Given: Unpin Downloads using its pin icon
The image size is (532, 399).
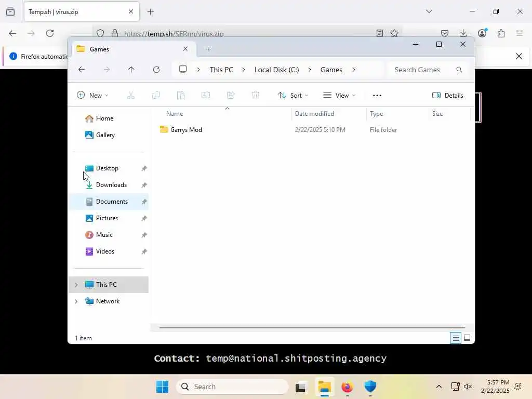Looking at the screenshot, I should 144,185.
